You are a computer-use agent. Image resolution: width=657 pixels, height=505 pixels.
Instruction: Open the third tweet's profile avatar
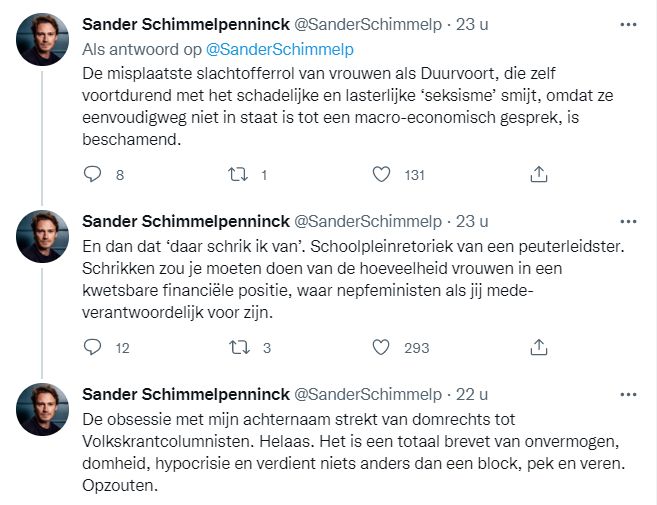[43, 409]
